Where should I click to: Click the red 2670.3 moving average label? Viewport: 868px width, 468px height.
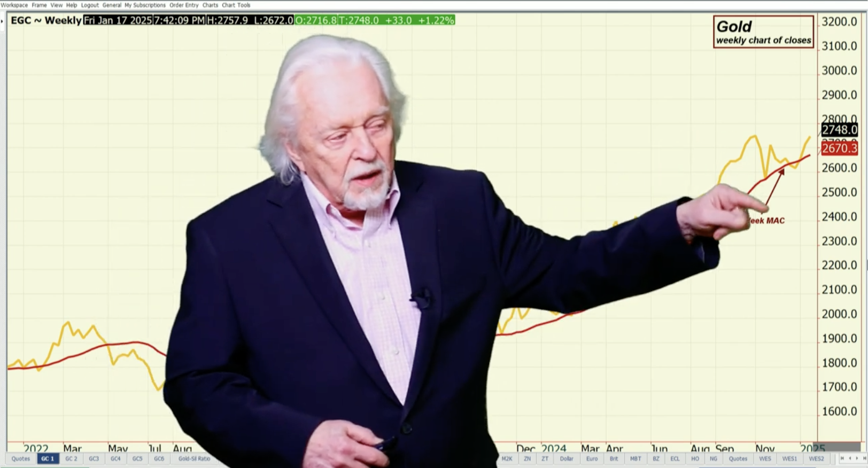pyautogui.click(x=839, y=148)
